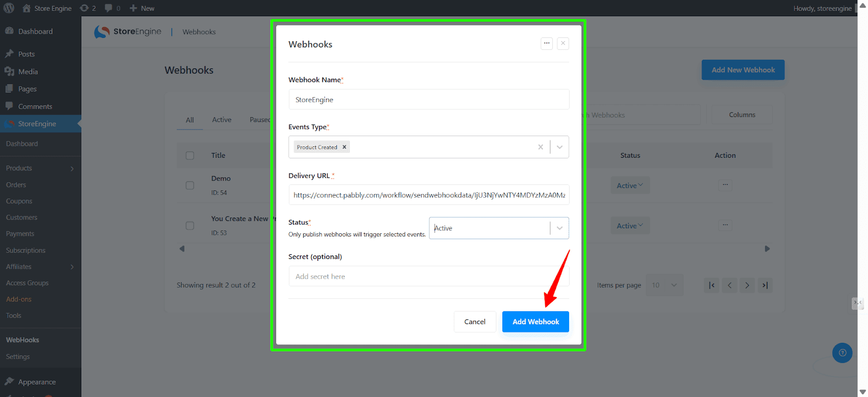Open WebHooks in the submenu
Image resolution: width=868 pixels, height=397 pixels.
22,340
